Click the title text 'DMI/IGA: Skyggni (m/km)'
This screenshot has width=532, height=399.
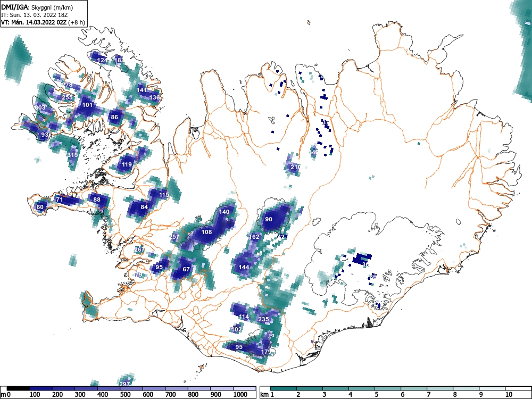tap(37, 7)
